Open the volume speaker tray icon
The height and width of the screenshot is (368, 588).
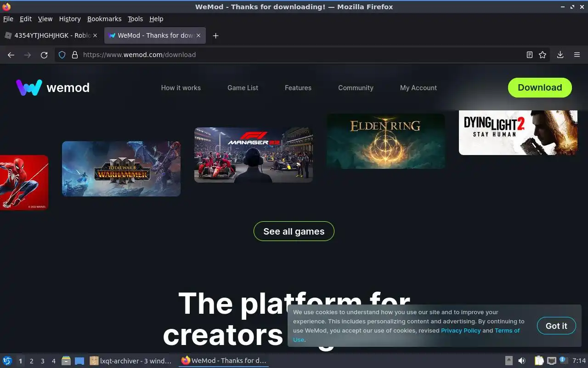[522, 361]
